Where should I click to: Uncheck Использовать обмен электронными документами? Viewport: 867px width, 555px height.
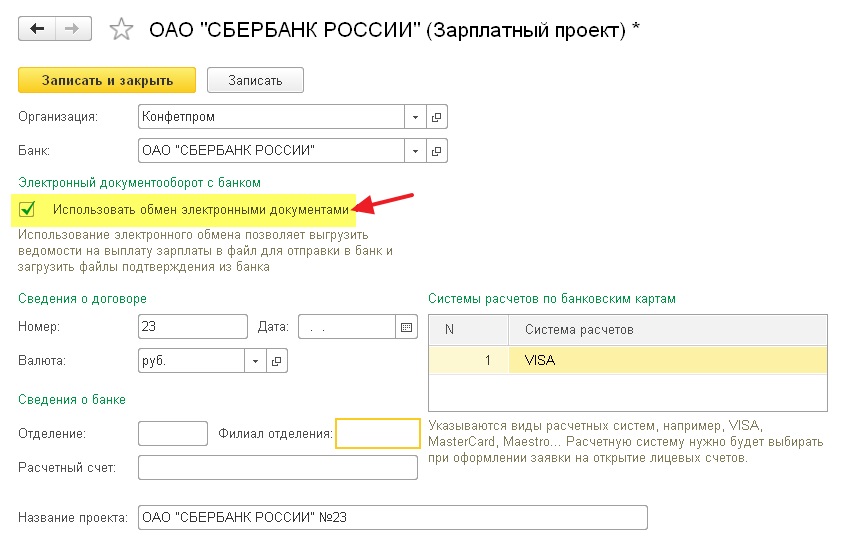click(27, 210)
